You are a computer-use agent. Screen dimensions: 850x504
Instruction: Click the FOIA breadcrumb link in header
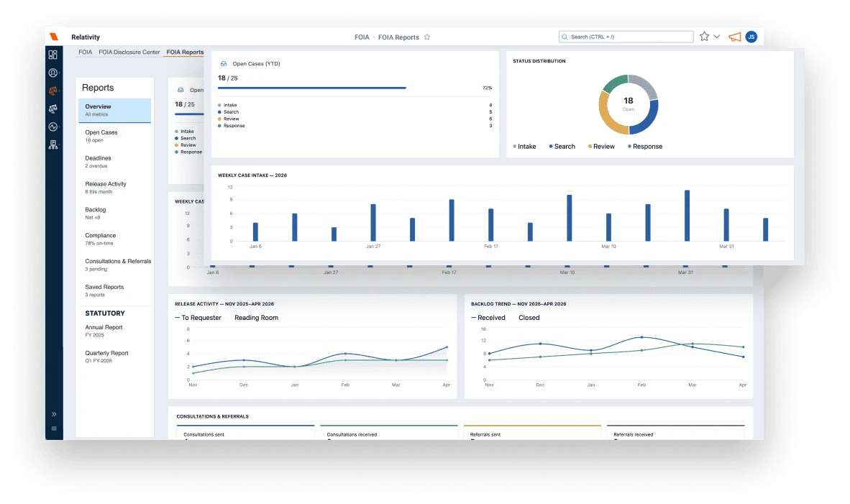(362, 37)
